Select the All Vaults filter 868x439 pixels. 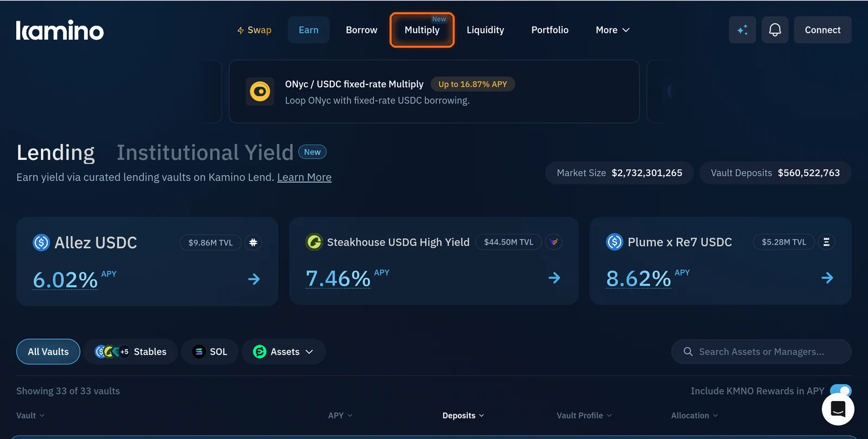tap(48, 352)
